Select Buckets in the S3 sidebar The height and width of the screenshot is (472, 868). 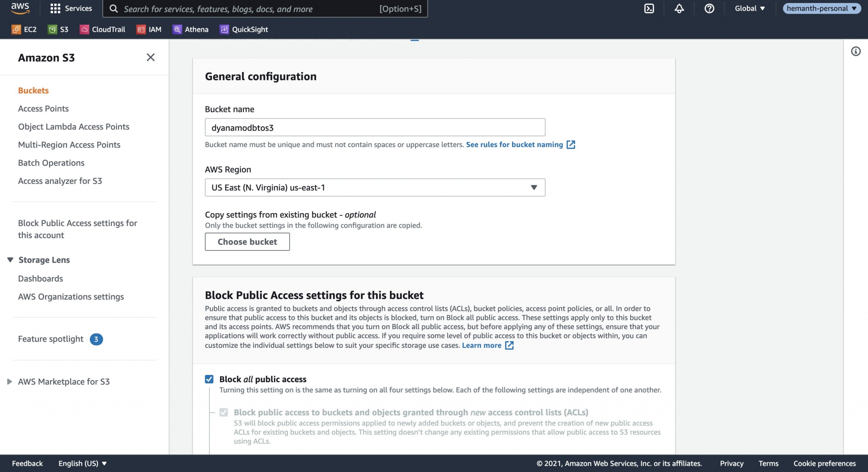point(33,90)
